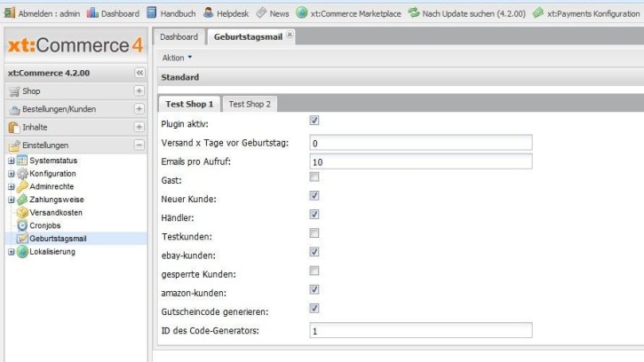Click the Lokalisierung globe icon
This screenshot has width=644, height=362.
click(x=22, y=252)
